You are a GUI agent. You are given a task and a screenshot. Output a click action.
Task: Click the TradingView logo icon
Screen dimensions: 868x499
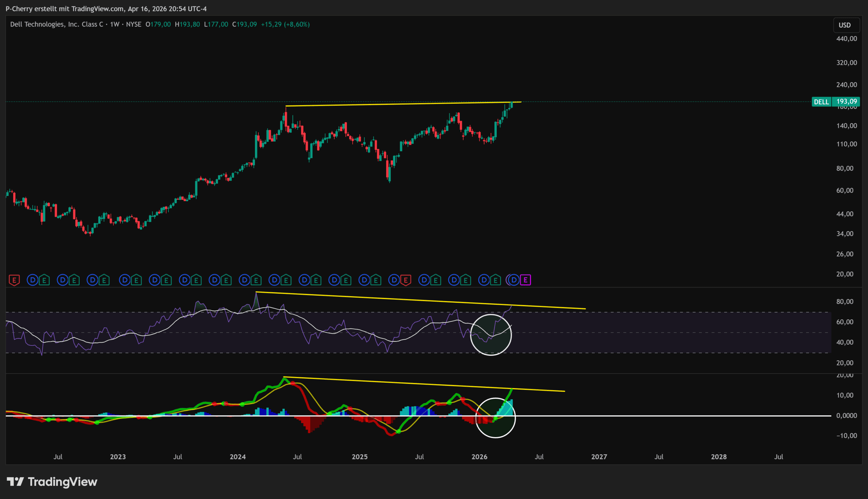15,481
